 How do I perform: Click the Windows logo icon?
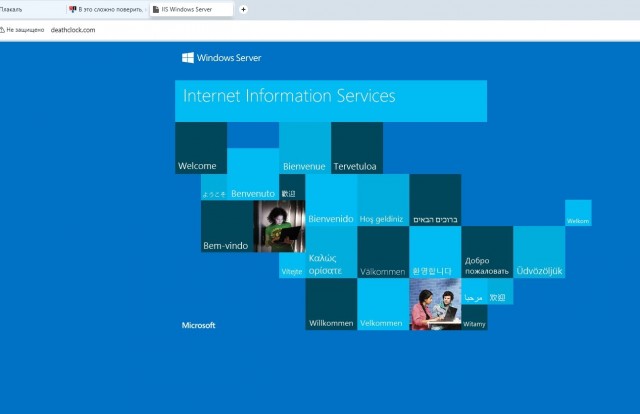(x=188, y=58)
